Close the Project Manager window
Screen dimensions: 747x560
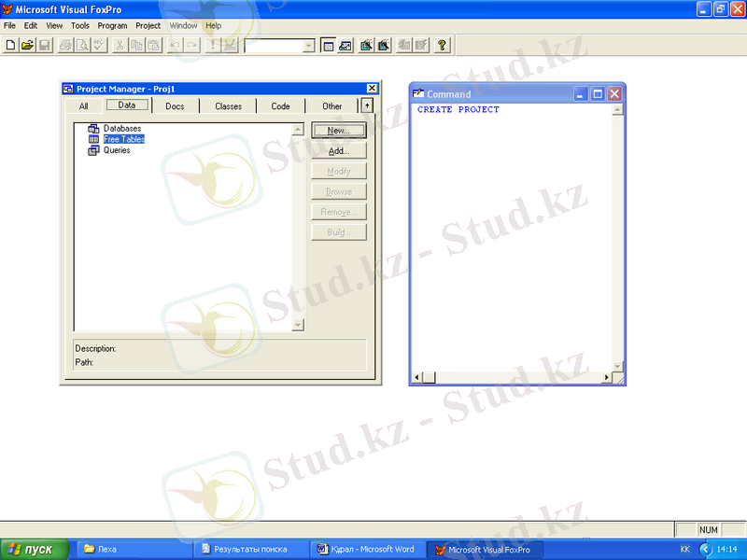(x=372, y=89)
